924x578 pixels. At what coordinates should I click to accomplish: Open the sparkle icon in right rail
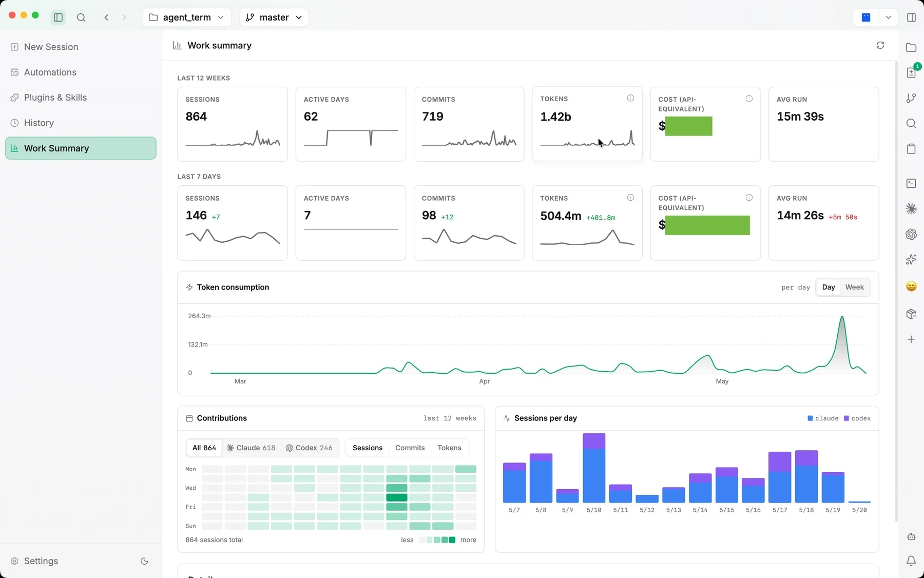pos(911,260)
